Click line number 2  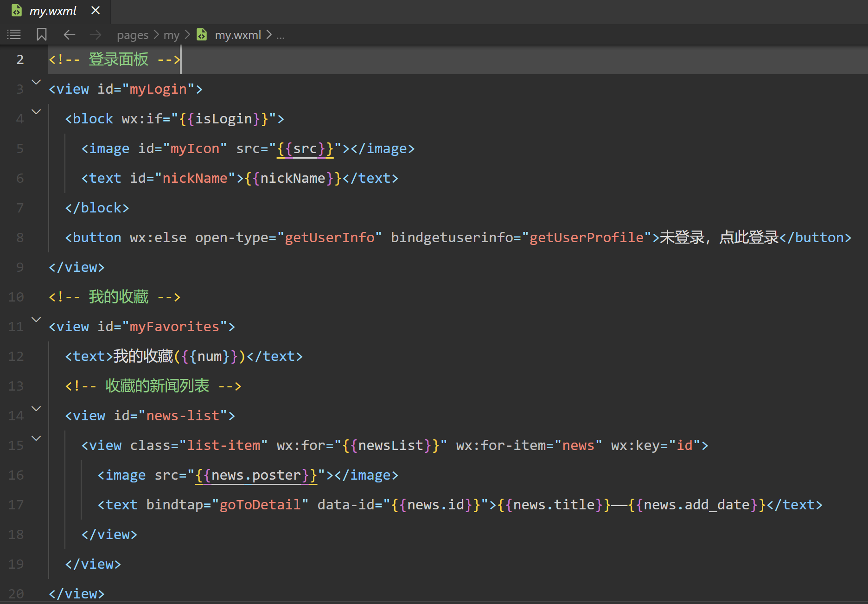pyautogui.click(x=20, y=59)
